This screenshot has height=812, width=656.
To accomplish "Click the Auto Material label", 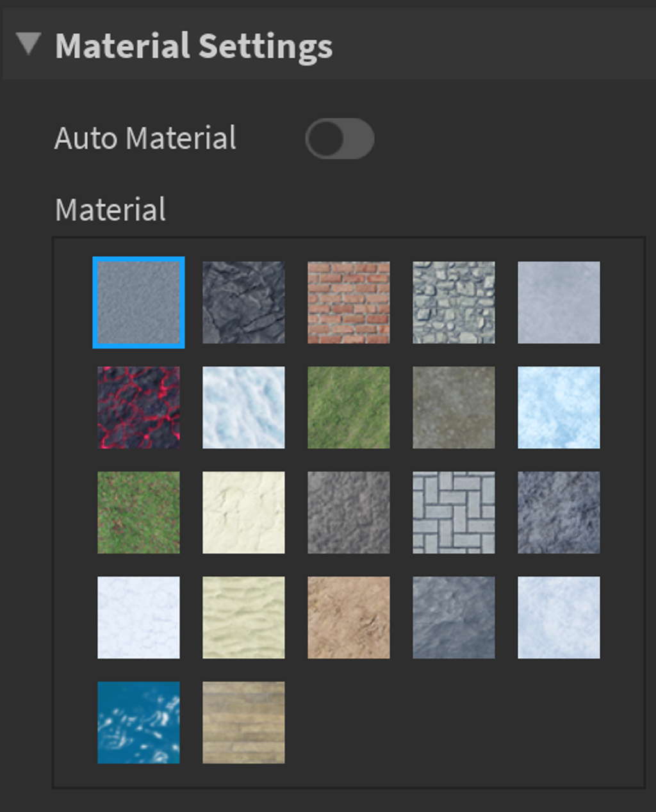I will tap(145, 138).
